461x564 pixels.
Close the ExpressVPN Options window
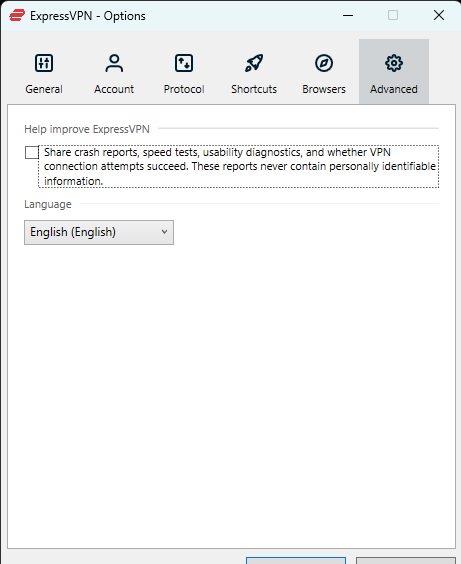[439, 15]
